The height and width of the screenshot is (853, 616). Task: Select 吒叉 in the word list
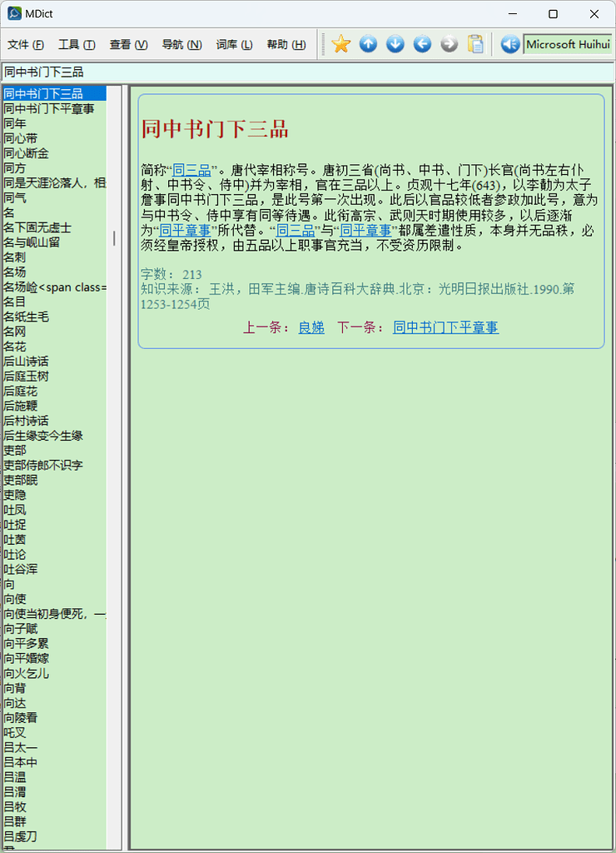tap(54, 733)
